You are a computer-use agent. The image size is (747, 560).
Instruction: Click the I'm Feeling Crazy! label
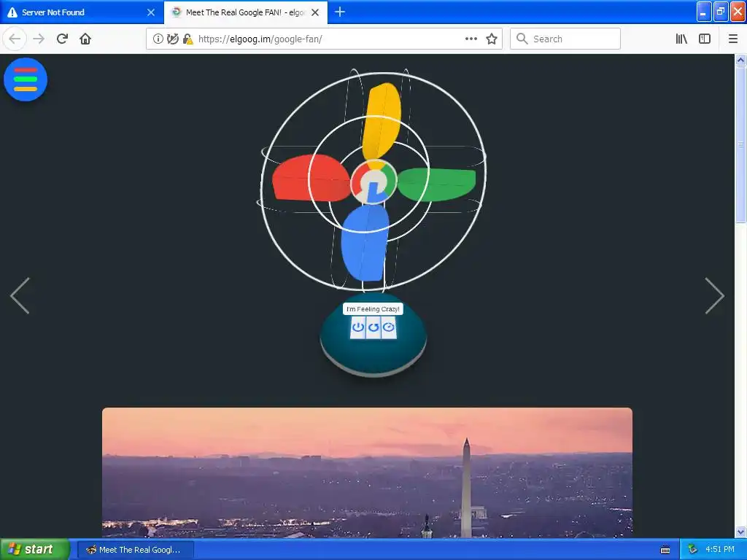(x=373, y=309)
